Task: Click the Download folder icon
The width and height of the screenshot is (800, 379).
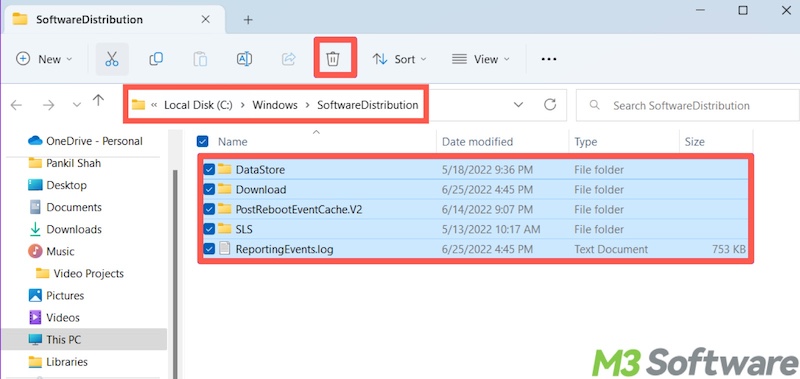Action: [x=224, y=189]
